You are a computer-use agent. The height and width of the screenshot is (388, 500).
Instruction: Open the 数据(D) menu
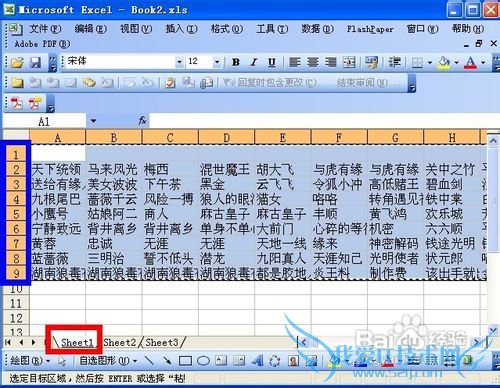pyautogui.click(x=317, y=29)
